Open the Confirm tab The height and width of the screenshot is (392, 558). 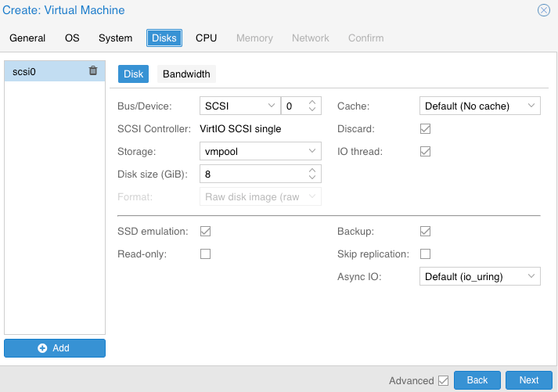pyautogui.click(x=365, y=38)
